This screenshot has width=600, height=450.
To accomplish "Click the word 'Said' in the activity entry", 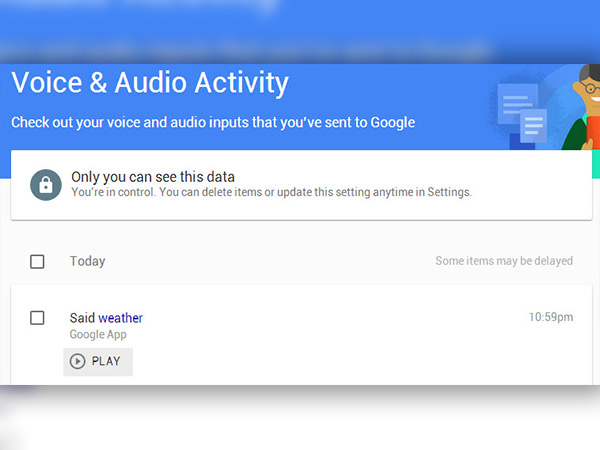I will [82, 318].
